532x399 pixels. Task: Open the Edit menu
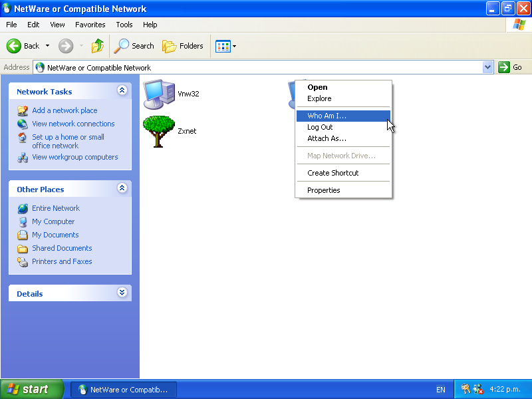click(x=33, y=25)
